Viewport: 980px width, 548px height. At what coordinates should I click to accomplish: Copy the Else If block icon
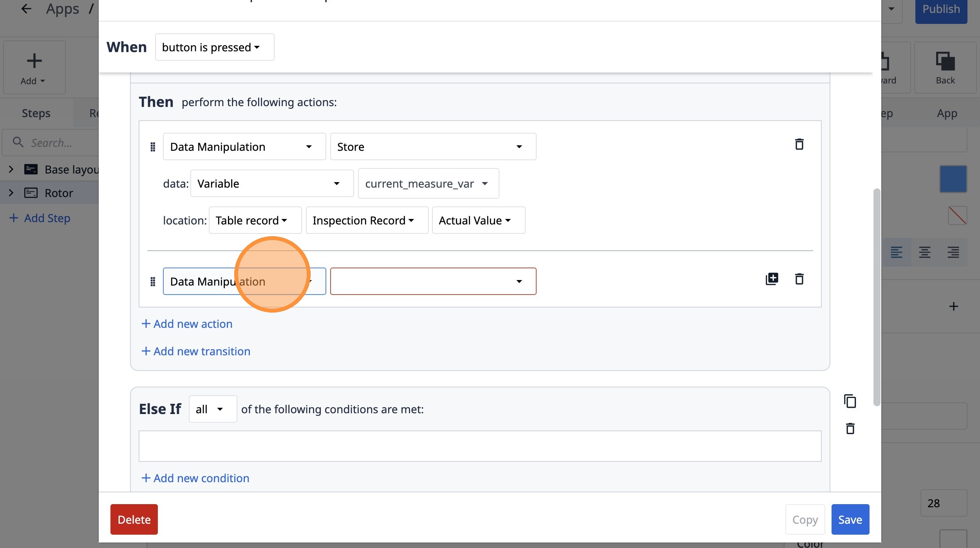850,402
